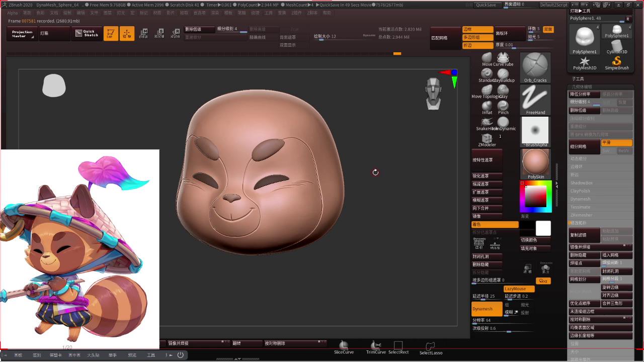Click the camera head orientation gizmo
The width and height of the screenshot is (644, 362).
coord(433,94)
